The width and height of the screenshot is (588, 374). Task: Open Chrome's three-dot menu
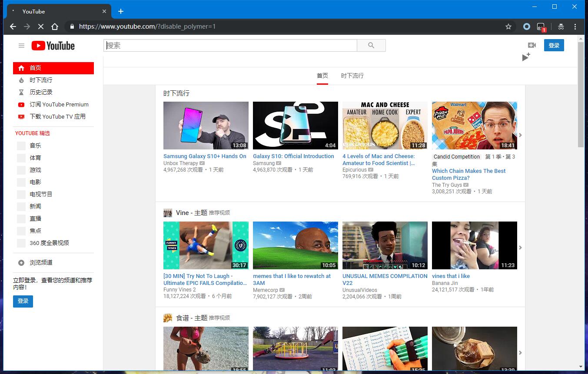575,26
